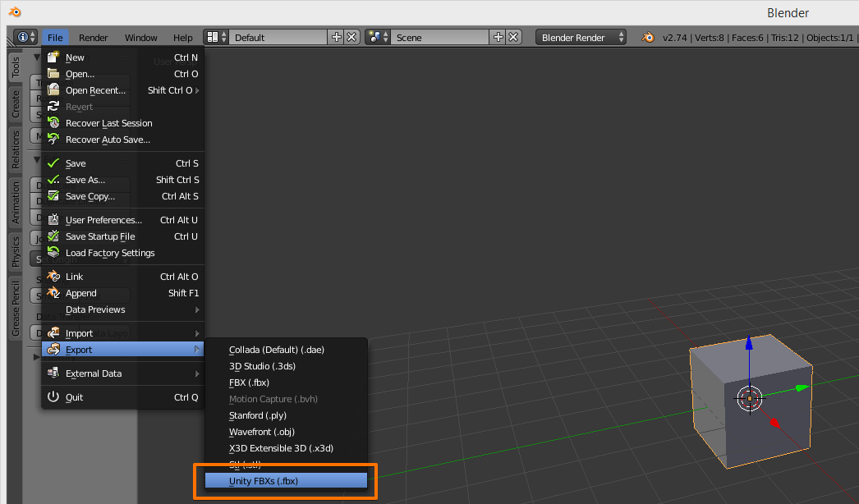
Task: Switch to the Create tab
Action: 16,104
